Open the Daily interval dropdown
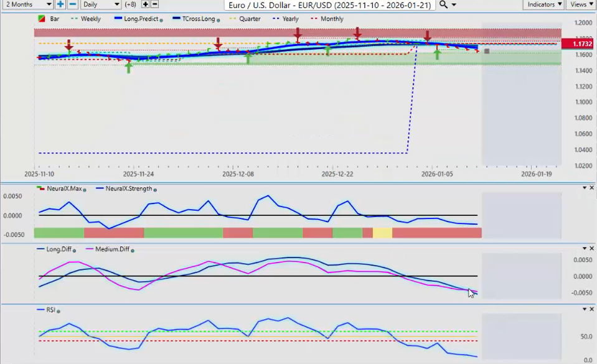Screen dimensions: 597x364 [x=100, y=4]
